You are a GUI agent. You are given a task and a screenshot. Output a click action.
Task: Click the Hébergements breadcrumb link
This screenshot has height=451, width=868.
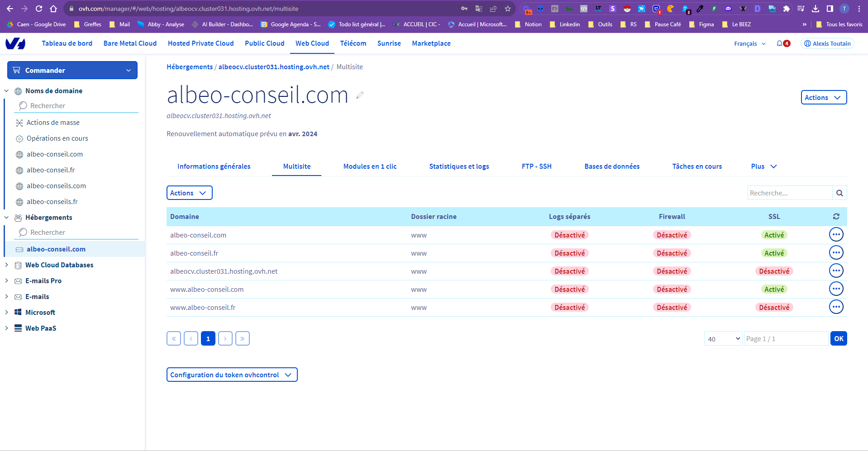point(190,67)
